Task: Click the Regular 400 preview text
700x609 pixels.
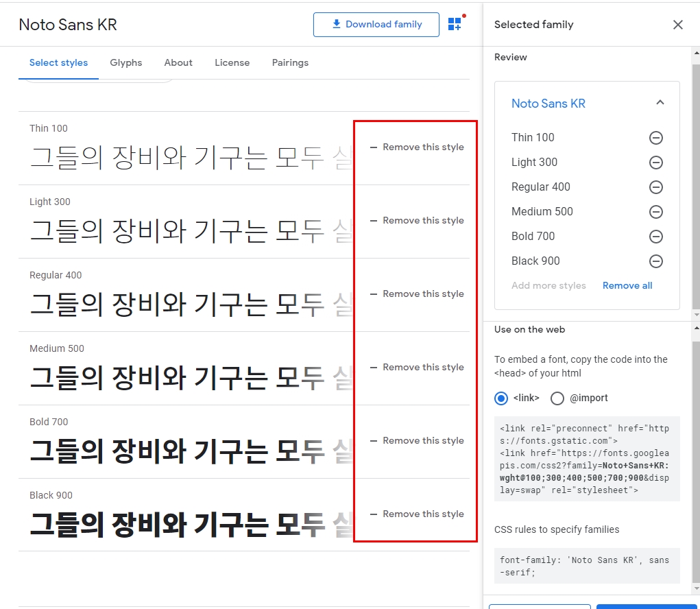Action: [191, 305]
